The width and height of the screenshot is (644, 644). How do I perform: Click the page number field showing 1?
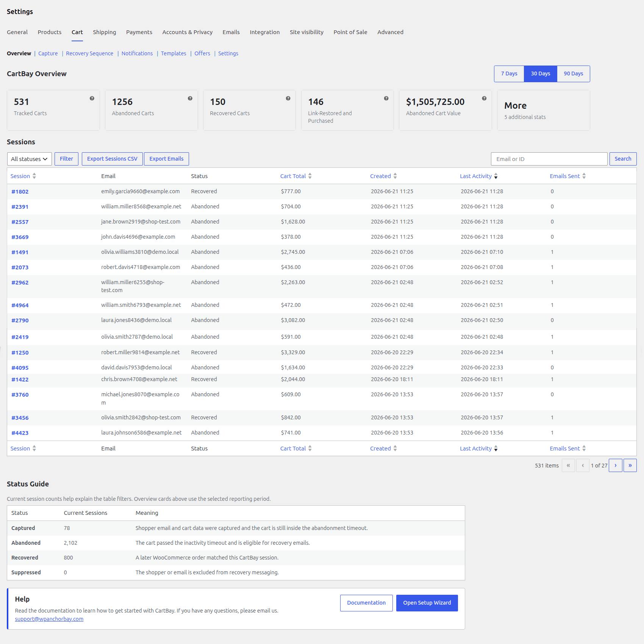pos(592,466)
